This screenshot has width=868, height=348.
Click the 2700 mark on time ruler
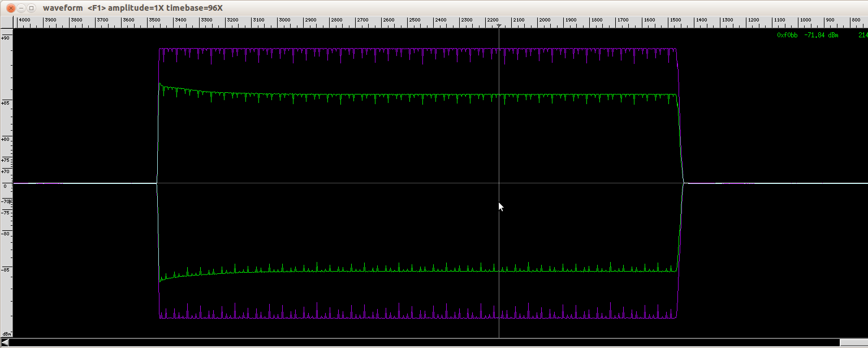pyautogui.click(x=362, y=20)
